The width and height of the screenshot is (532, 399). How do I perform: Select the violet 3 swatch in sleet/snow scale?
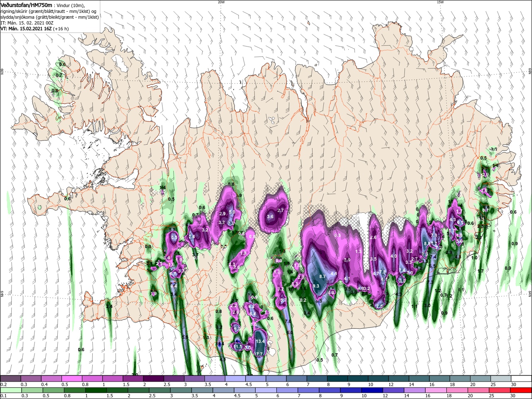(194, 379)
